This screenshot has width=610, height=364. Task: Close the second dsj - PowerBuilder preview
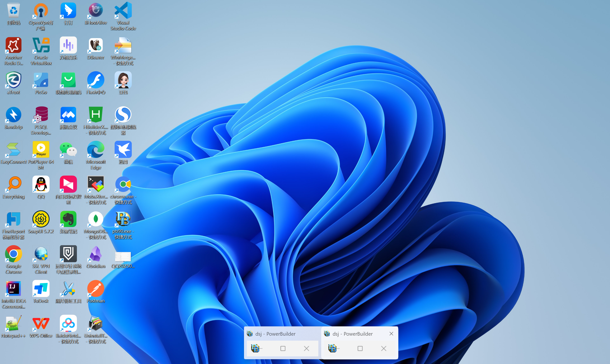[x=391, y=334]
